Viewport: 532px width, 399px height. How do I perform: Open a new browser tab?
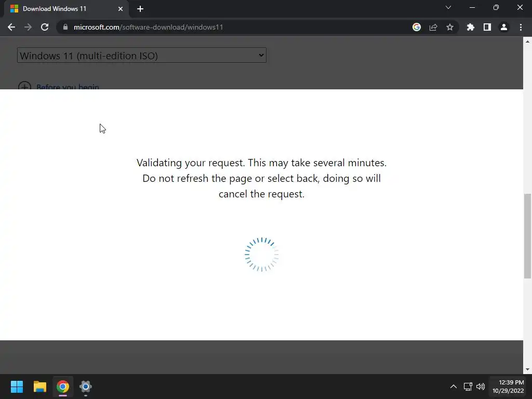[140, 9]
